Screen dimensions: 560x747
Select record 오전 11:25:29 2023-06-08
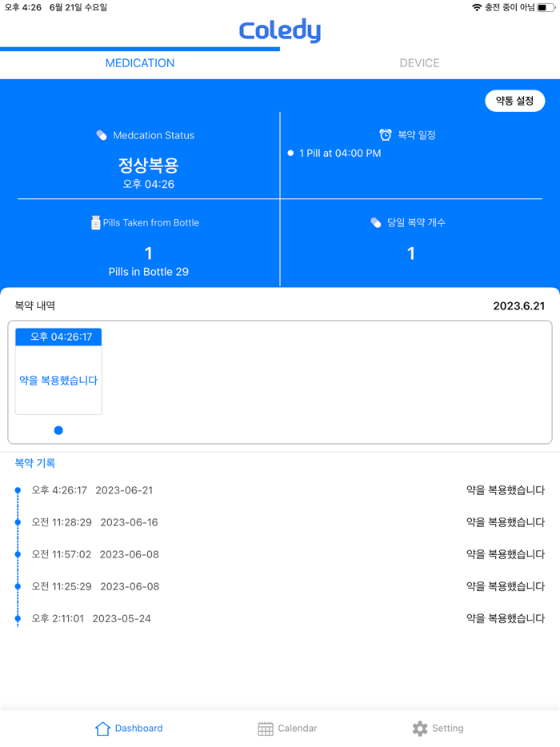tap(280, 586)
